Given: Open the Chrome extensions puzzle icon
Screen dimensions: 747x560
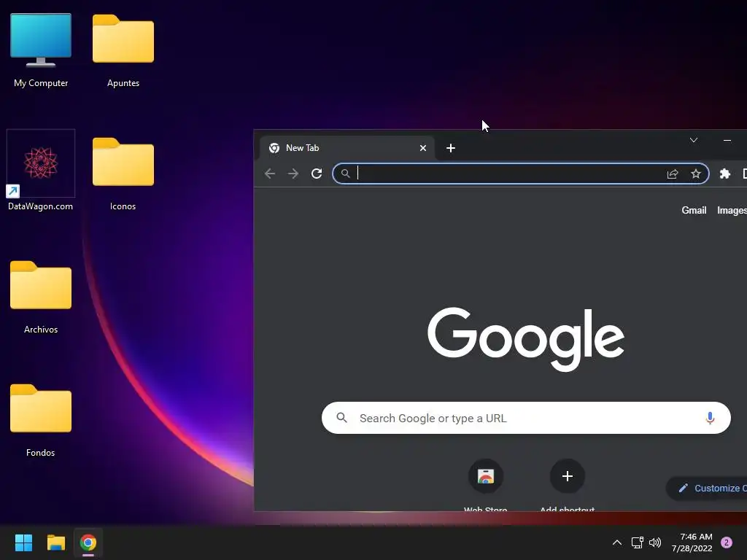Looking at the screenshot, I should [724, 174].
